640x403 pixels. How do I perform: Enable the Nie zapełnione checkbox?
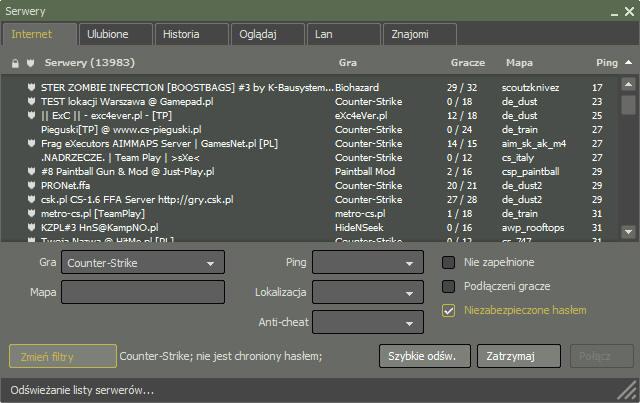point(449,263)
